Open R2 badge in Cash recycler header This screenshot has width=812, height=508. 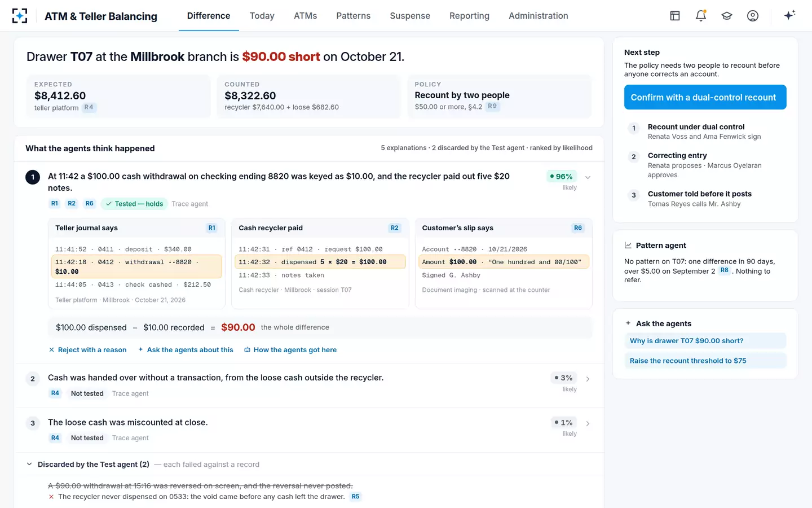(x=395, y=228)
